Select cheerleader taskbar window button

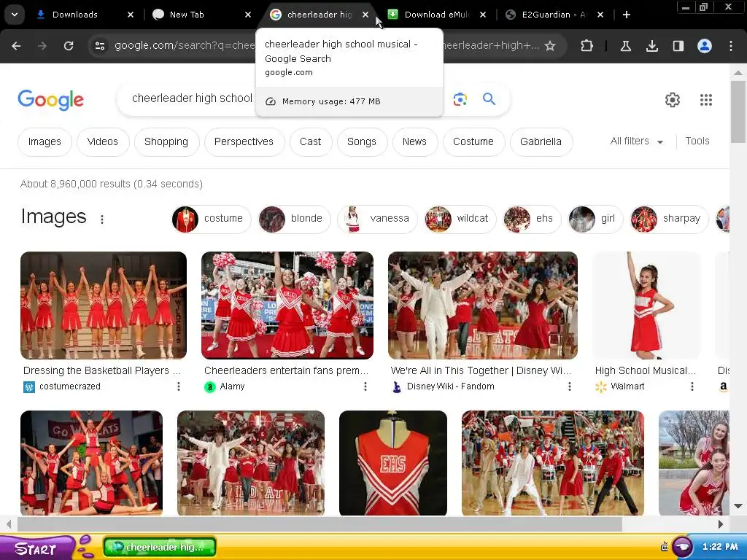coord(160,547)
